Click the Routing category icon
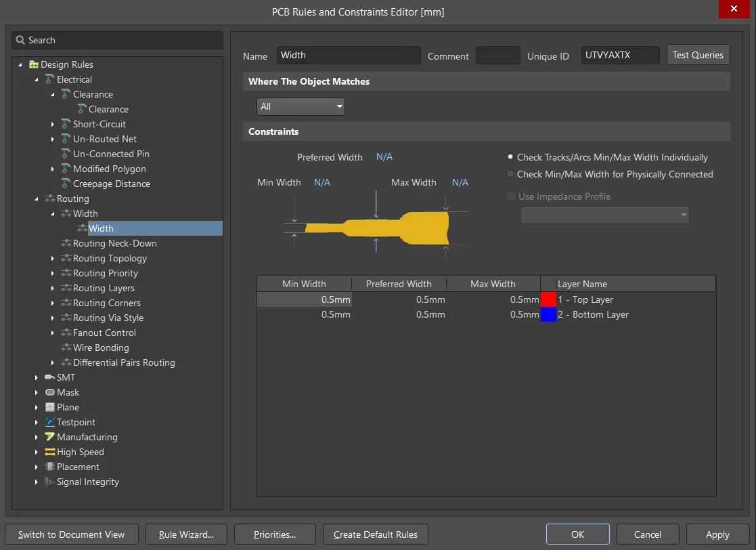Viewport: 756px width, 550px height. coord(49,198)
